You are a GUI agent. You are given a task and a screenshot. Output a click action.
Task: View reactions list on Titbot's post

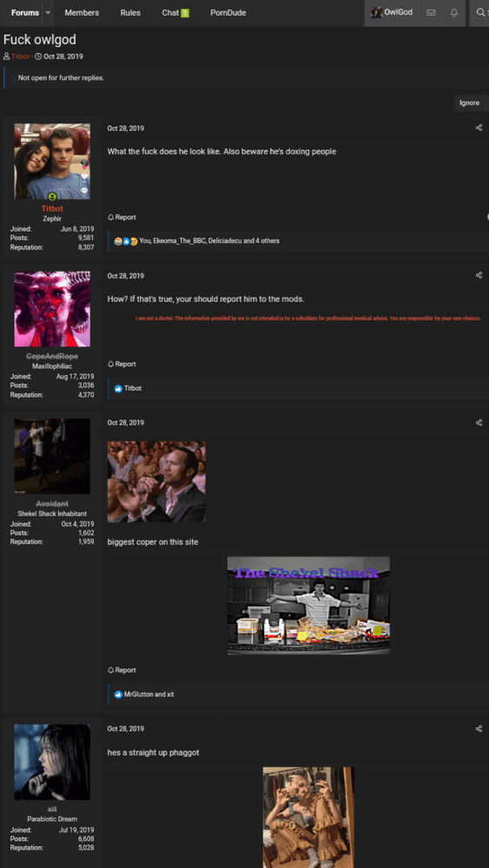pyautogui.click(x=209, y=240)
